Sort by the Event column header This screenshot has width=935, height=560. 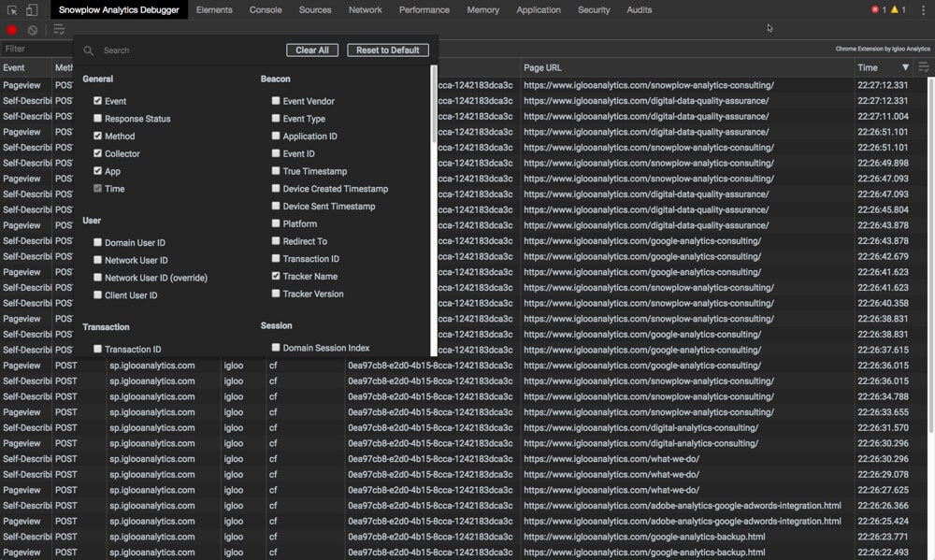[26, 67]
